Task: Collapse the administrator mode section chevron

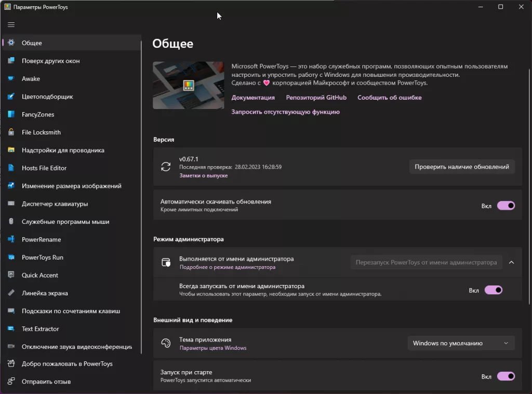Action: click(x=511, y=263)
